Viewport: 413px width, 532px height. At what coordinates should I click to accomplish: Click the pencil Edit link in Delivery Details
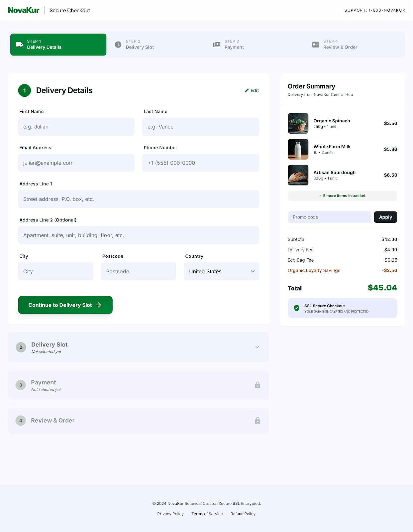(252, 90)
